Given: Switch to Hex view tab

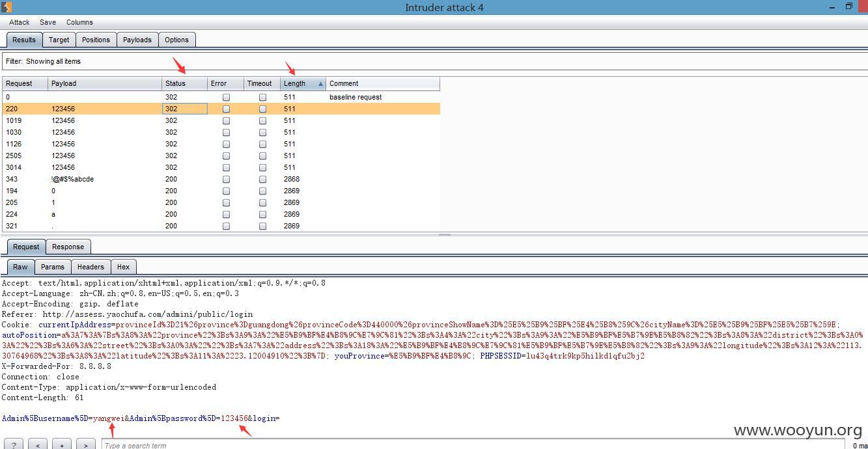Looking at the screenshot, I should tap(123, 267).
